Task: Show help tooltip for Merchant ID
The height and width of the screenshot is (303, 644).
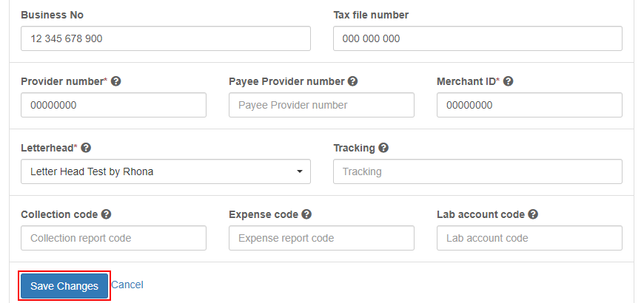Action: pos(508,81)
